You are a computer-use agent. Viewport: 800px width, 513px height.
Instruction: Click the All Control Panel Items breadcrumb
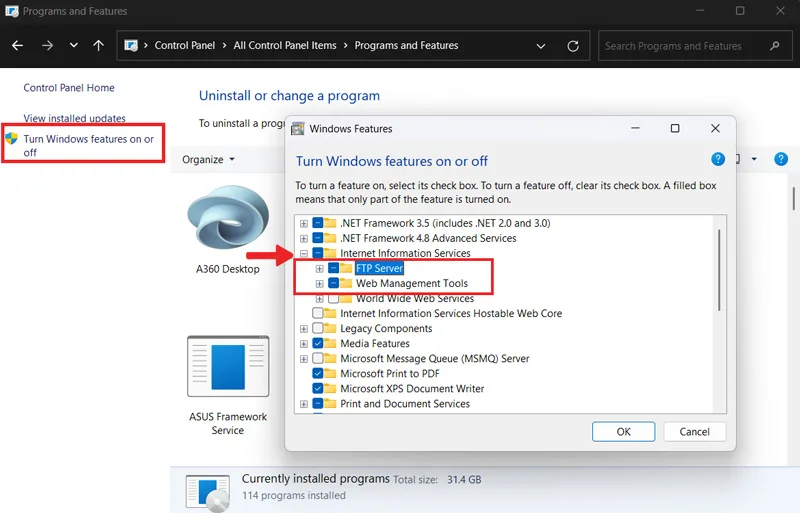click(x=285, y=45)
